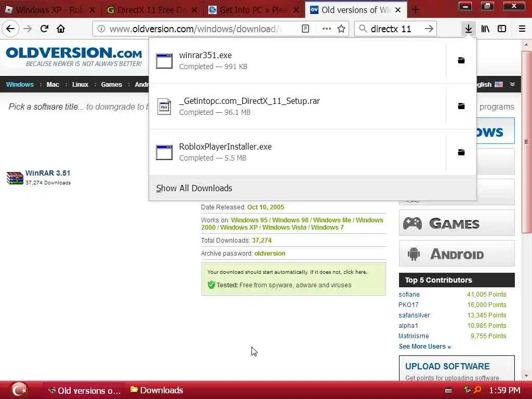Click the Games controller icon
Screen dimensions: 532x399
(412, 223)
